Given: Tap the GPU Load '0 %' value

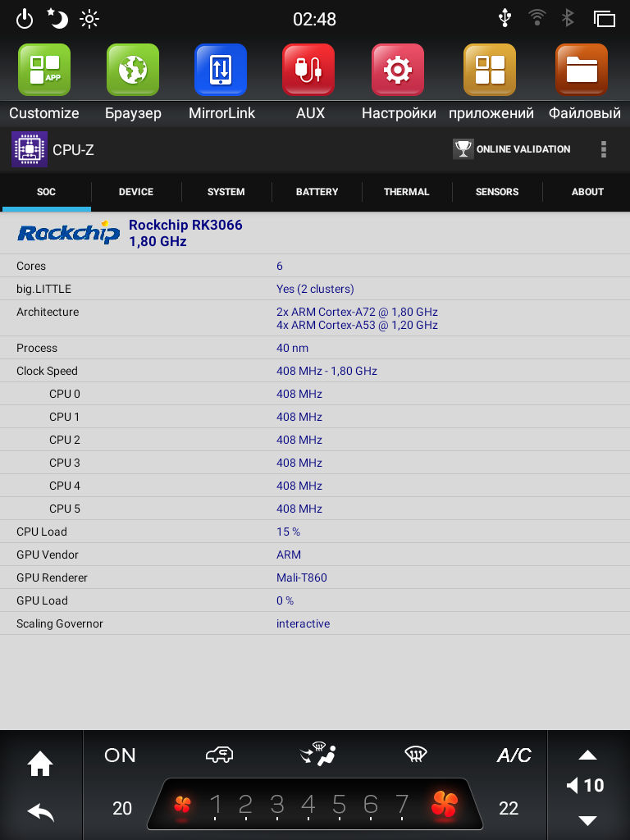Looking at the screenshot, I should 285,600.
